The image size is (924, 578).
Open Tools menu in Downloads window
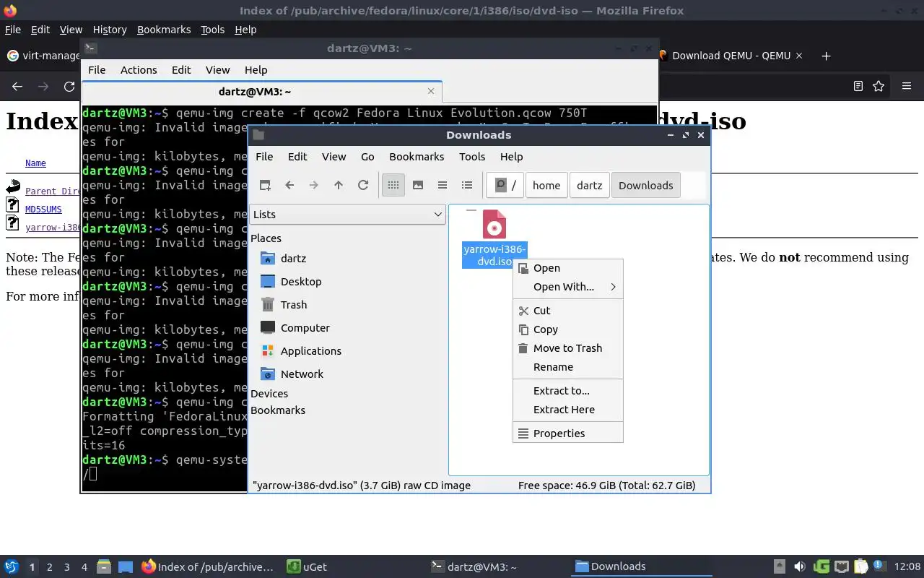pos(472,157)
